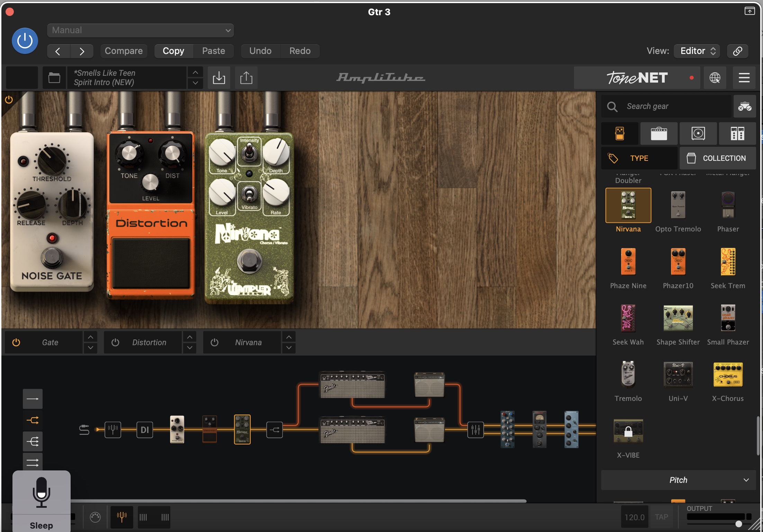Toggle the stomp section power icon top-left
Viewport: 763px width, 532px height.
pyautogui.click(x=9, y=100)
